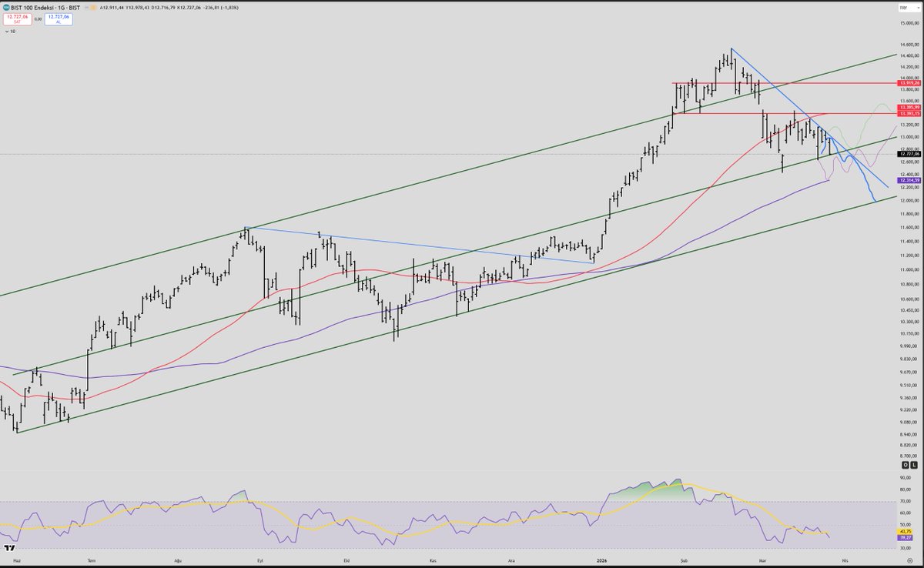
Task: Expand the collapsed indicators legend arrow
Action: tap(6, 32)
